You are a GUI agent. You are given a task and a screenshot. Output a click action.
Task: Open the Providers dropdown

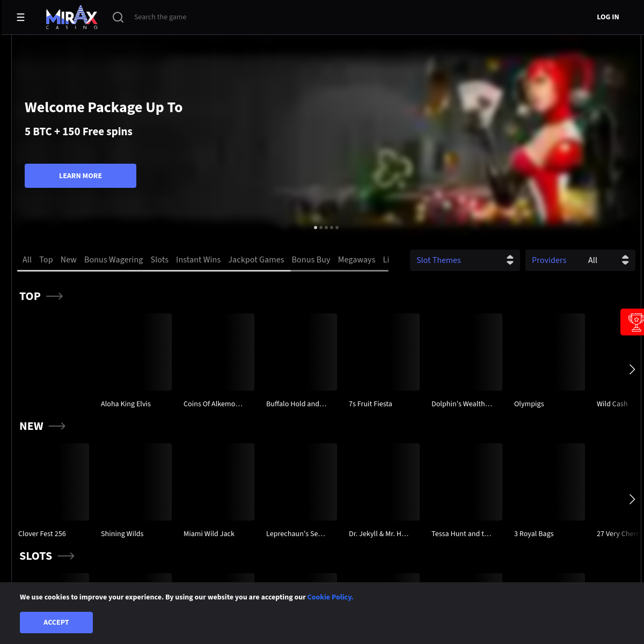(580, 260)
